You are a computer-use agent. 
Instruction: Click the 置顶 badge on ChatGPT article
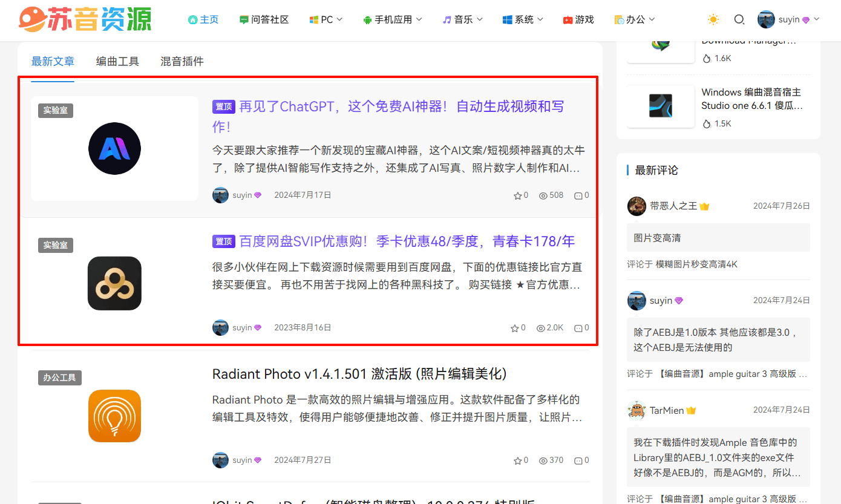click(x=224, y=106)
